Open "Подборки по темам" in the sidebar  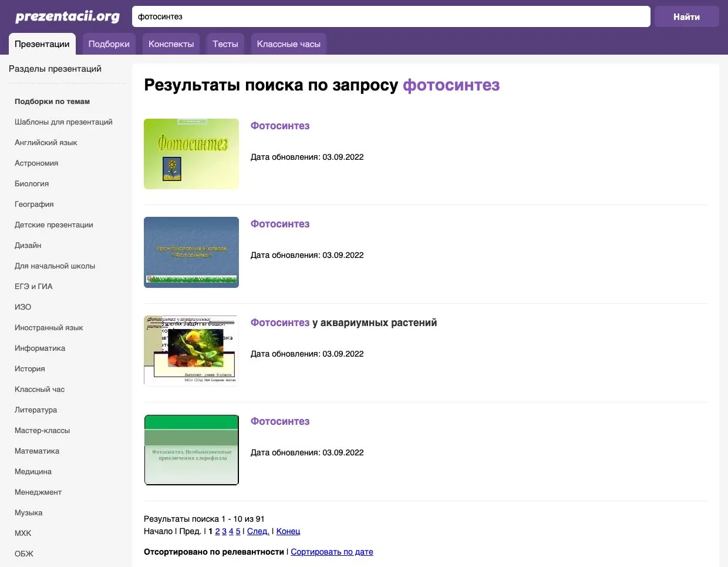pos(52,101)
